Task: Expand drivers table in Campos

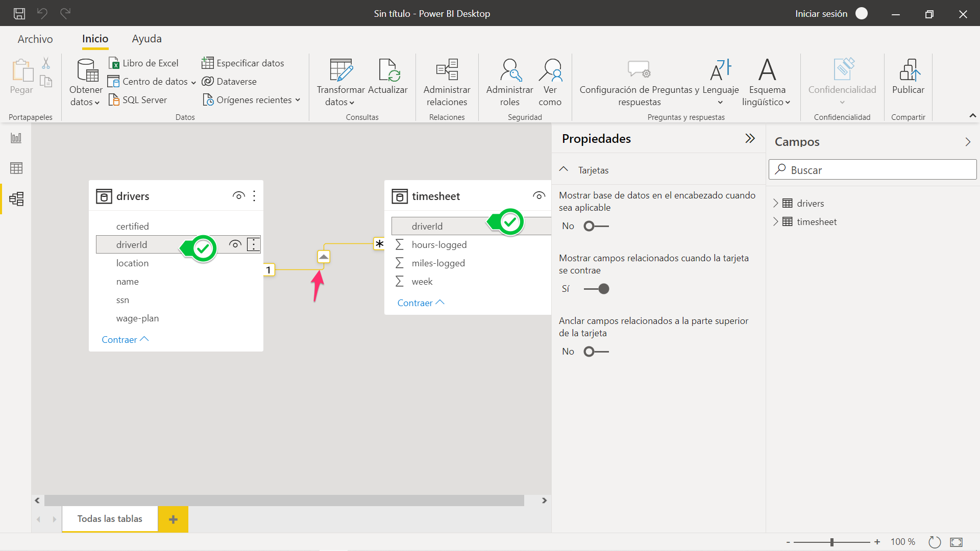Action: click(x=776, y=203)
